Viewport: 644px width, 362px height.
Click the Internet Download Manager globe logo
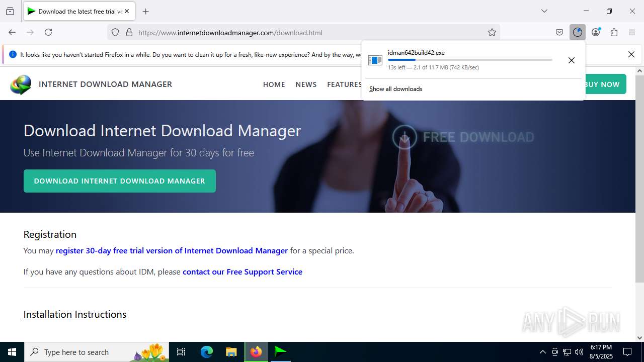pyautogui.click(x=21, y=84)
